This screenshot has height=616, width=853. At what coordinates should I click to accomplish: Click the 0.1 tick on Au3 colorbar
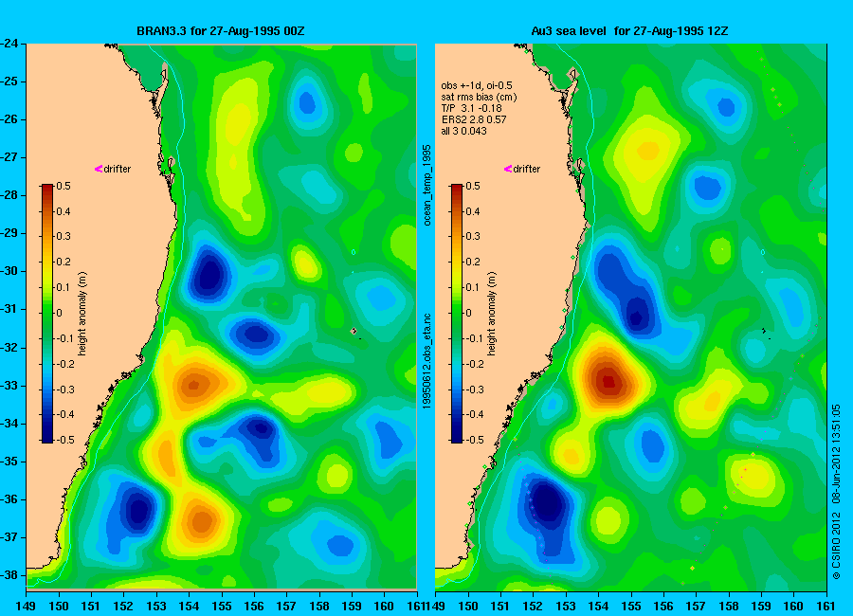[473, 287]
